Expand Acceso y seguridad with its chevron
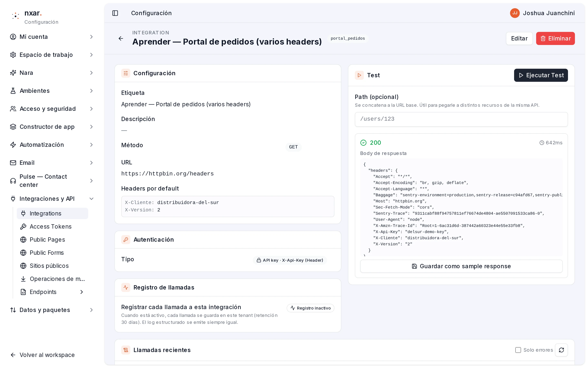588x368 pixels. pyautogui.click(x=91, y=109)
